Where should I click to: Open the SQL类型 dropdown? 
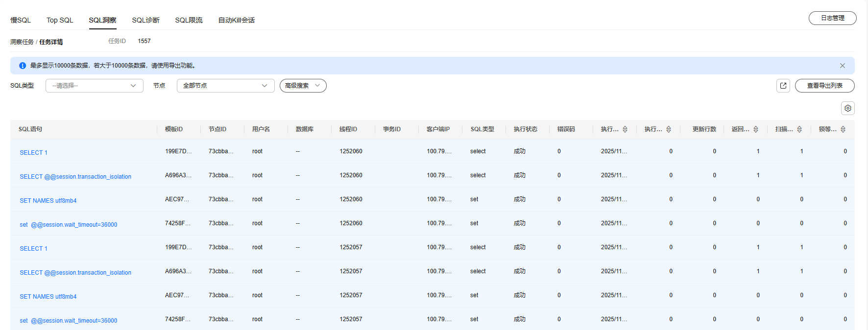pyautogui.click(x=94, y=86)
